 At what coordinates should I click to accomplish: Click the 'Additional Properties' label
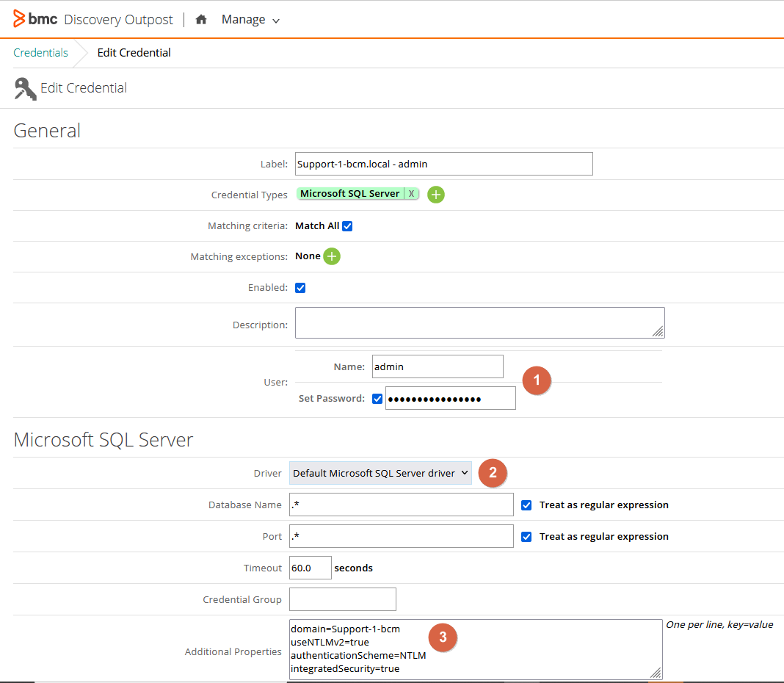point(233,651)
